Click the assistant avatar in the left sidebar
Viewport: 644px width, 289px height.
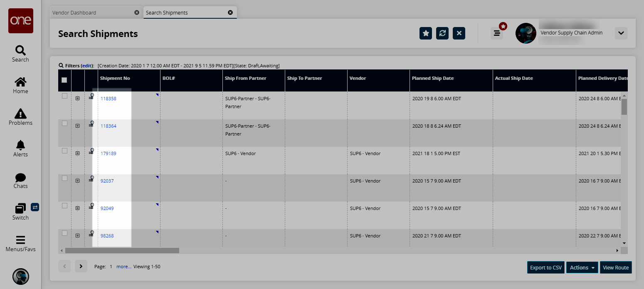coord(21,276)
